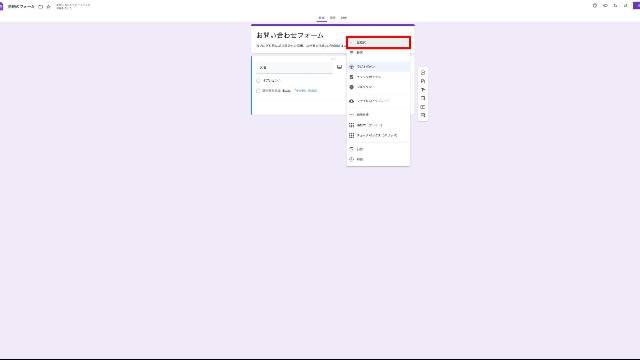This screenshot has width=640, height=360.
Task: Select the 日付 date question type
Action: (x=378, y=149)
